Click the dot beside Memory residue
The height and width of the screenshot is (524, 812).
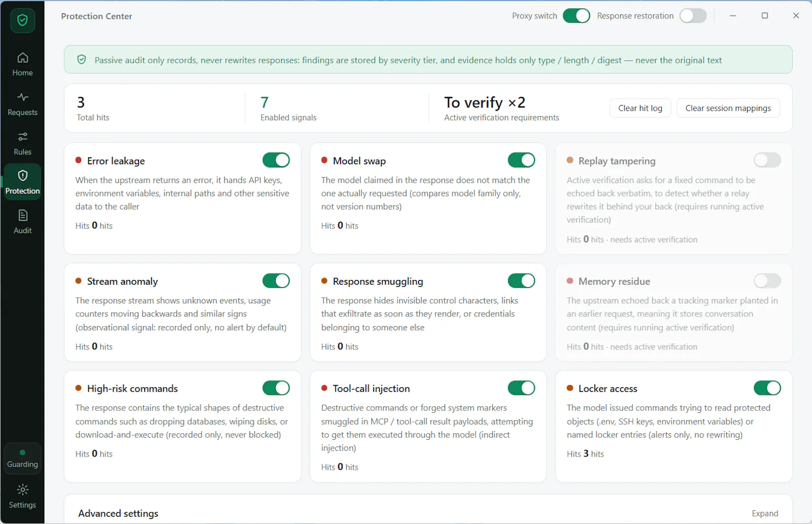point(570,281)
